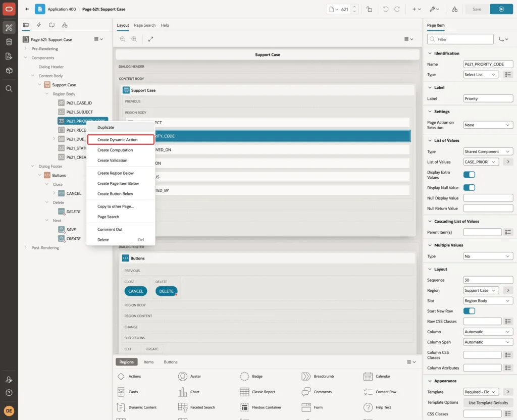517x420 pixels.
Task: Click the Save button
Action: [477, 9]
